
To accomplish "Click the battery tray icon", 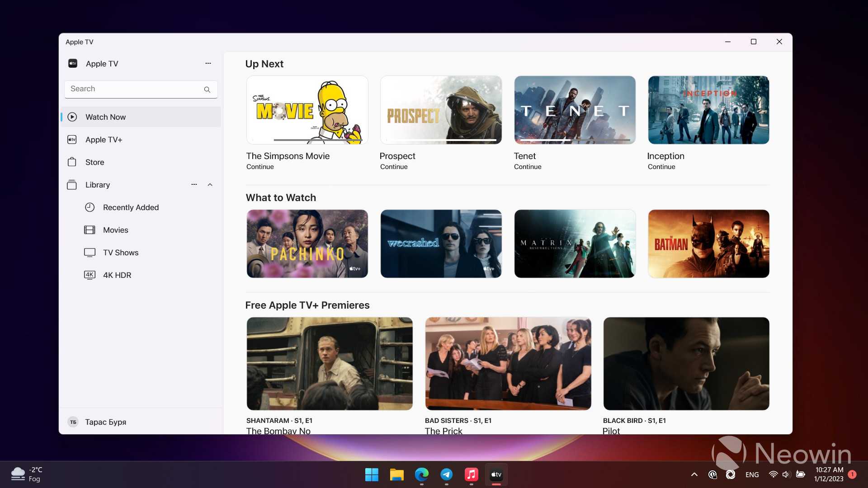I will [x=801, y=474].
